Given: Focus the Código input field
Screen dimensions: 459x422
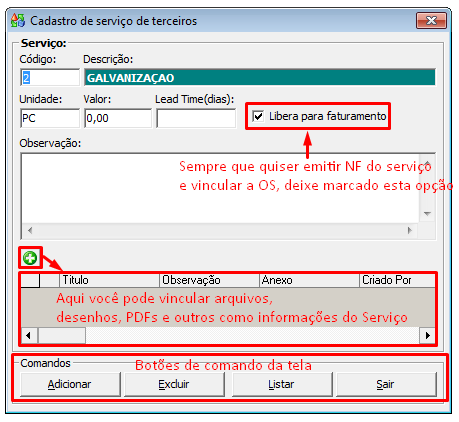Looking at the screenshot, I should (50, 78).
